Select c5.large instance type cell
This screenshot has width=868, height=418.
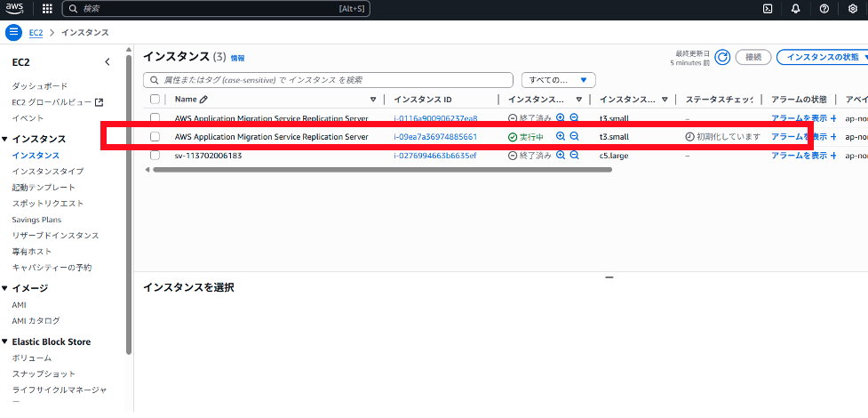click(x=614, y=156)
